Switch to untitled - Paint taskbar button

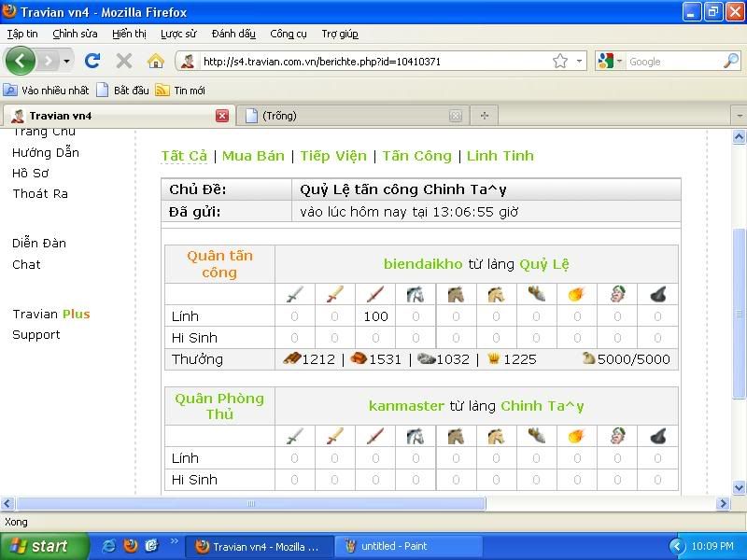click(408, 546)
